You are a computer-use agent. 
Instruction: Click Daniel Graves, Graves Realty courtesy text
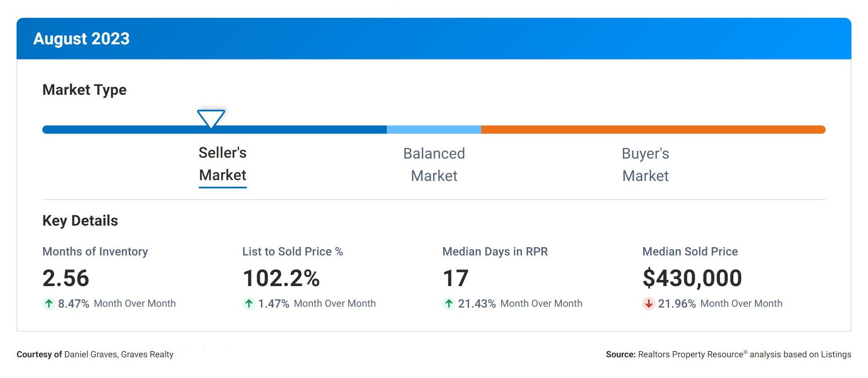(119, 354)
